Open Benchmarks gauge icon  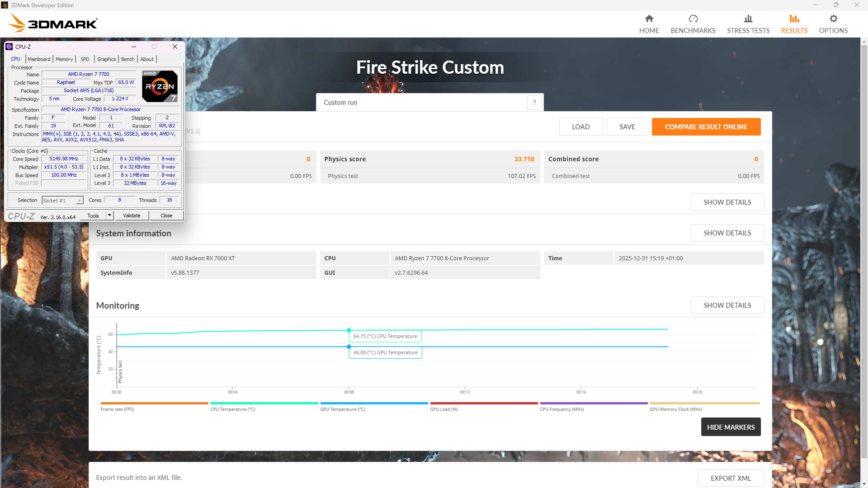pyautogui.click(x=693, y=19)
